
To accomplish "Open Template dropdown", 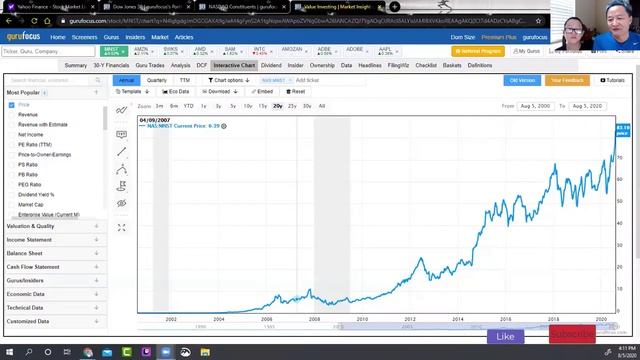I will (132, 92).
